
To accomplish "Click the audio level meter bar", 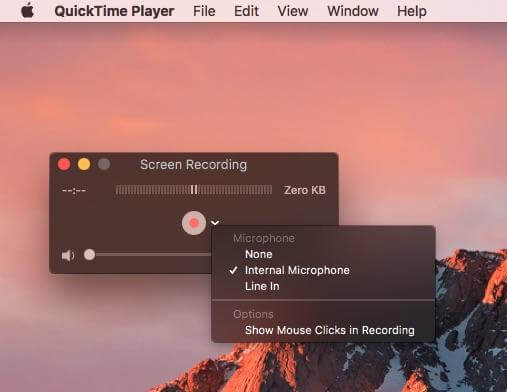I will pyautogui.click(x=194, y=190).
